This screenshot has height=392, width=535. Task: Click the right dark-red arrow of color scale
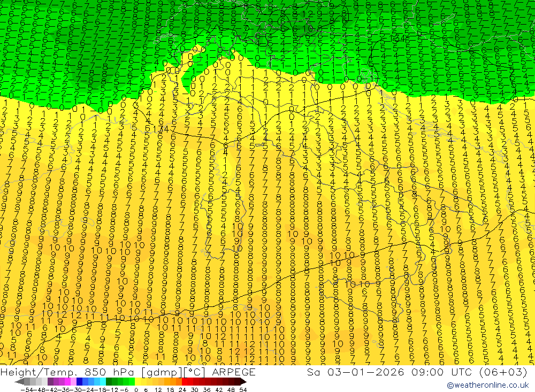pos(243,381)
